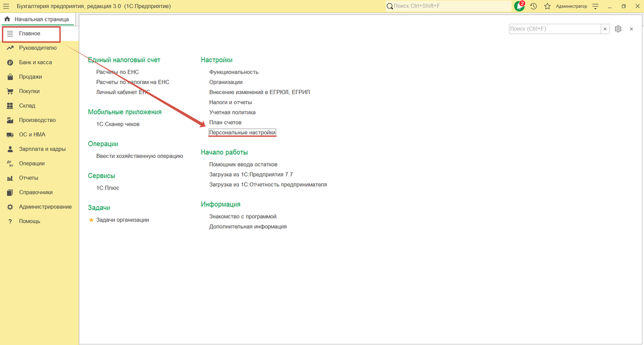Open План счетов
Screen dimensions: 644x345
(225, 123)
